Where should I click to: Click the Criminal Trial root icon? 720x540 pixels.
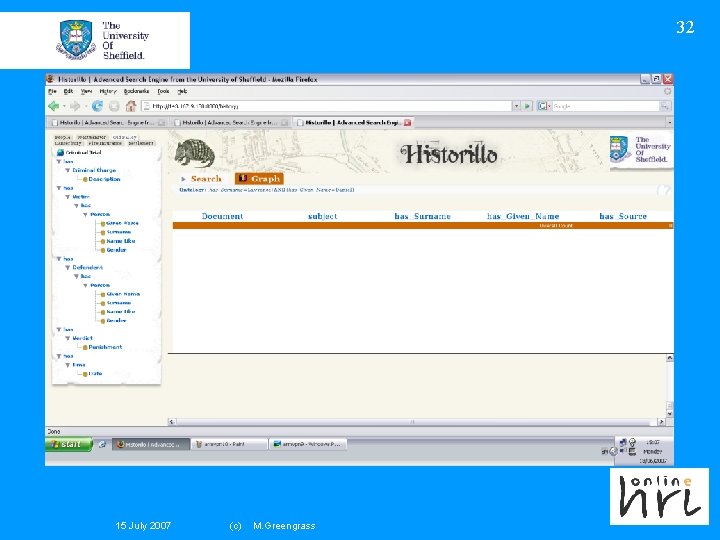[x=60, y=152]
